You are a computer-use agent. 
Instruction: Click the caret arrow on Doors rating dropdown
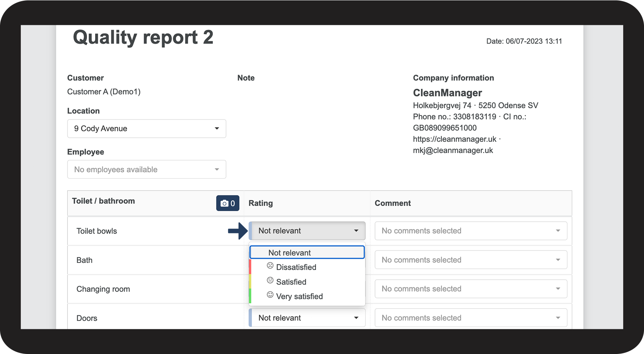click(x=356, y=318)
